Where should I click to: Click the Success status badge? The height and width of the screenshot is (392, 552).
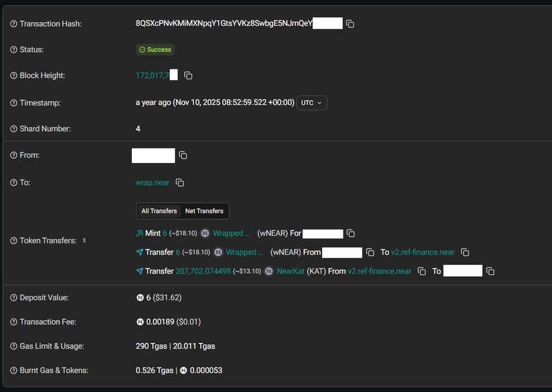click(x=155, y=50)
